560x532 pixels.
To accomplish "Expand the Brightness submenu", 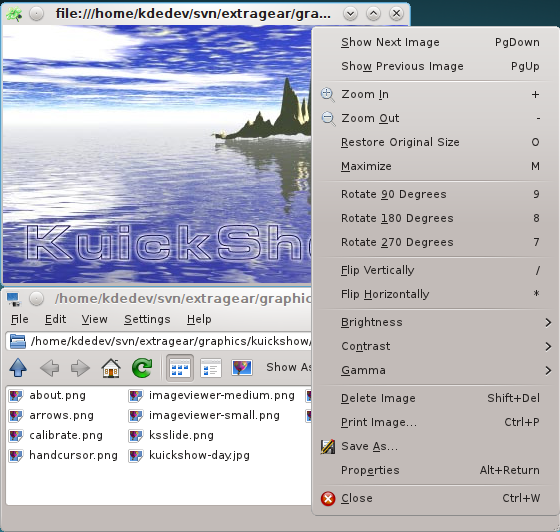I will tap(436, 322).
